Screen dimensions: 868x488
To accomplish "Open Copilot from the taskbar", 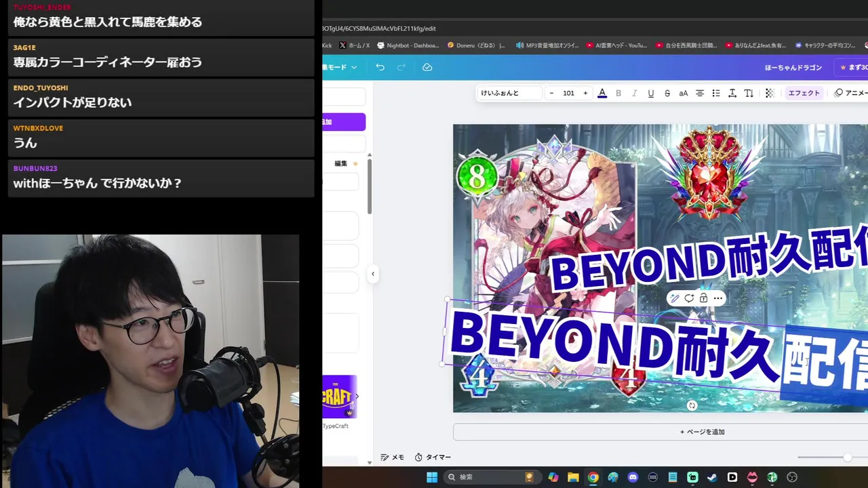I will pyautogui.click(x=553, y=477).
